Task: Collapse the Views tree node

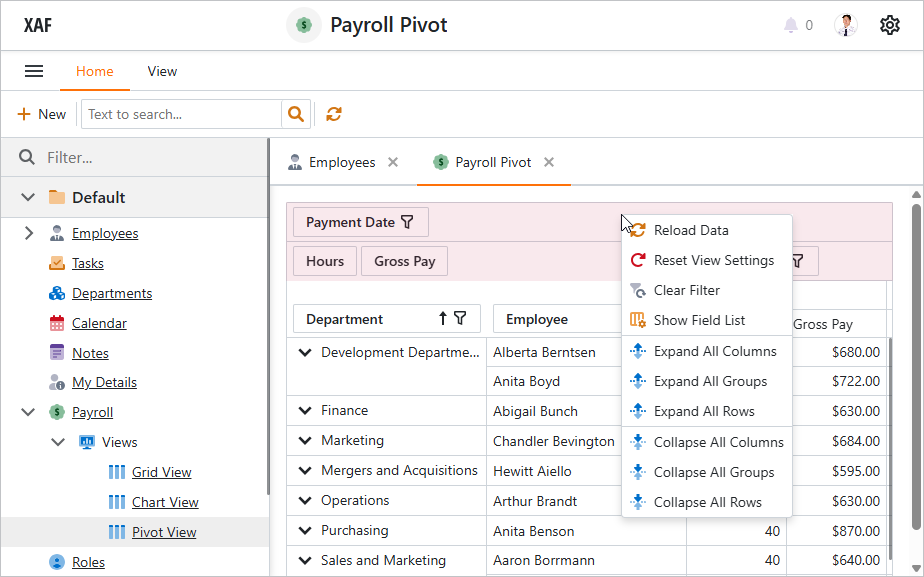Action: point(58,442)
